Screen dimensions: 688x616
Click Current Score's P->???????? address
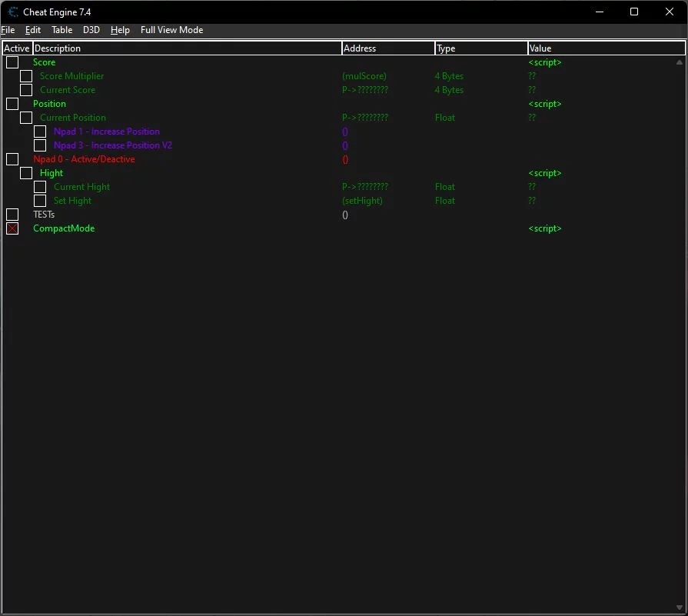click(x=365, y=90)
